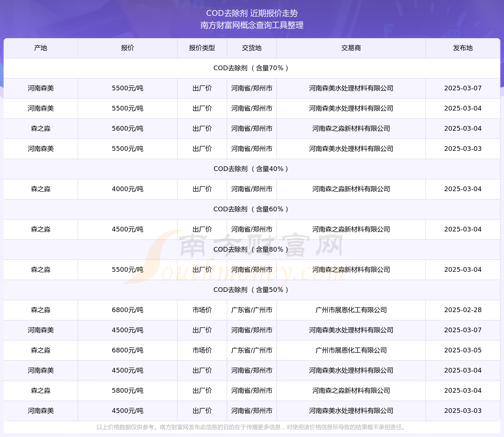
Task: Click section heading 'COD去除剂（含量40%）'
Action: tap(252, 169)
